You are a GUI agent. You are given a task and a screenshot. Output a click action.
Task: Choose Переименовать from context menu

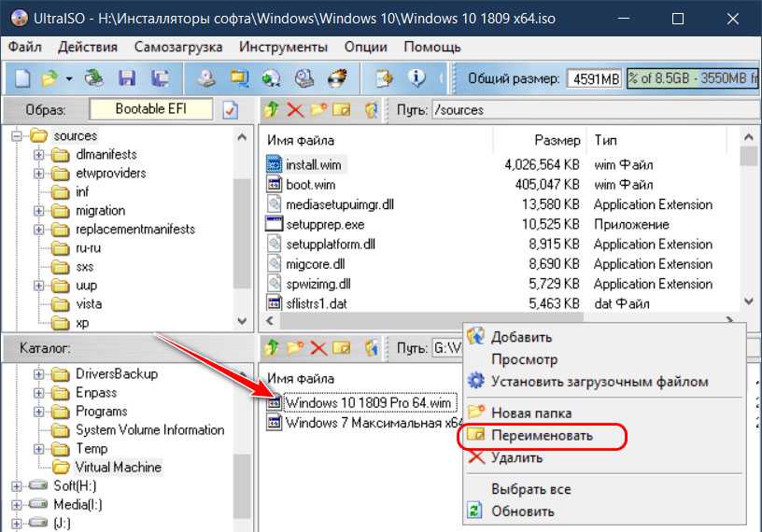tap(542, 436)
